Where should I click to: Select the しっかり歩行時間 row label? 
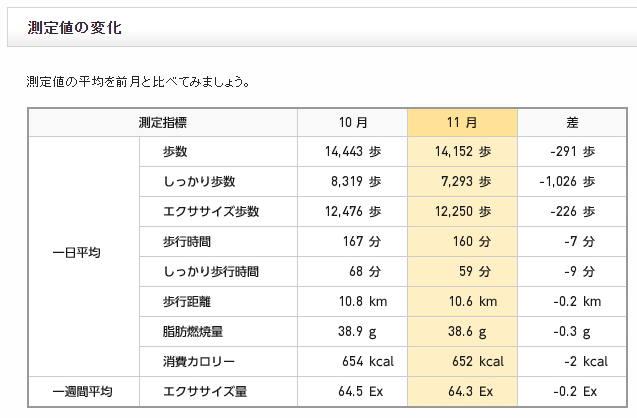coord(211,271)
